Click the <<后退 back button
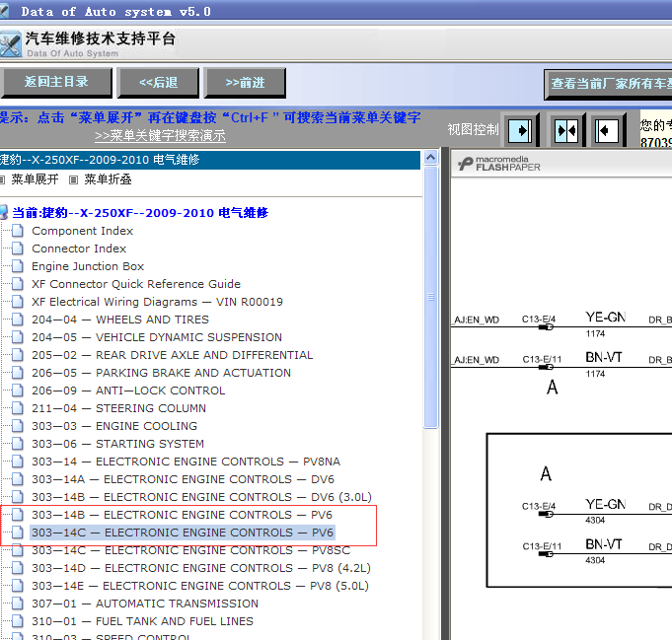Screen dimensions: 672x640 click(158, 82)
